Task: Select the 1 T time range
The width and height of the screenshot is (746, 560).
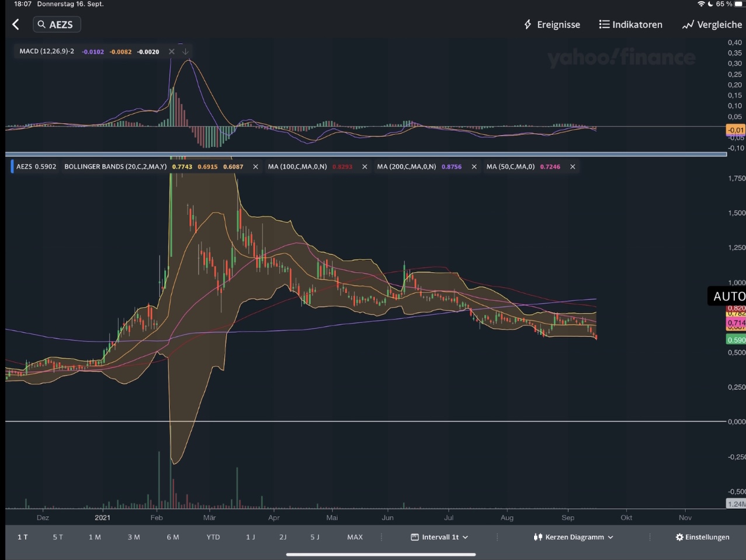Action: click(x=22, y=537)
